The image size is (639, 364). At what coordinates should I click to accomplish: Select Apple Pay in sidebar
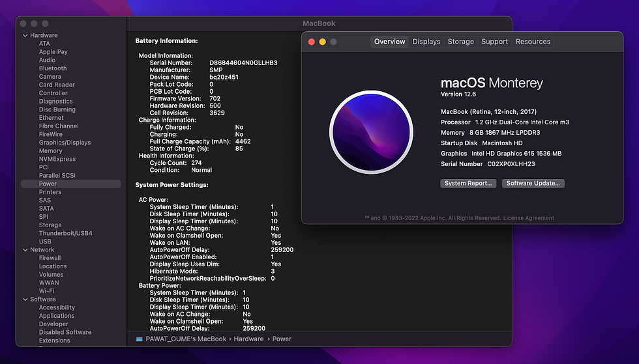[x=53, y=51]
